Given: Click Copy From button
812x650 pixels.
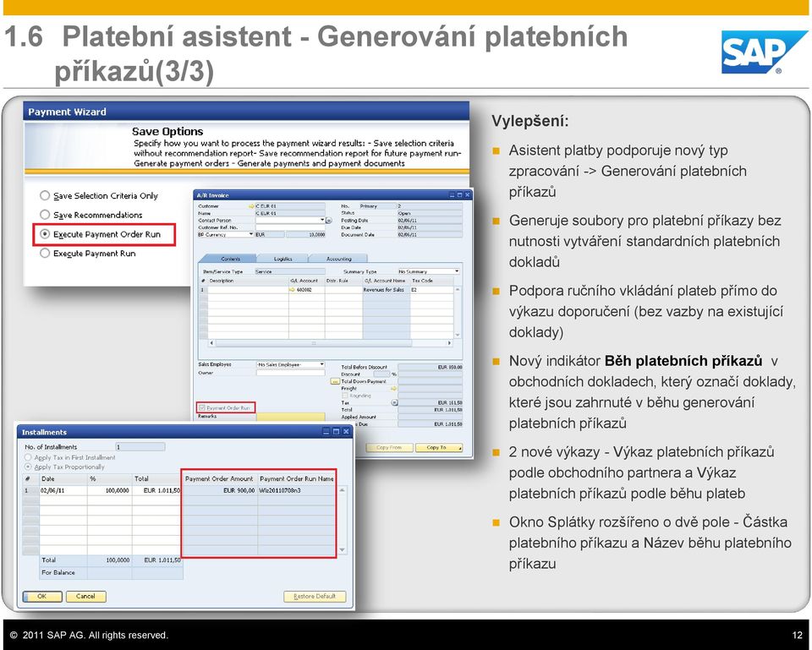Looking at the screenshot, I should (x=389, y=448).
